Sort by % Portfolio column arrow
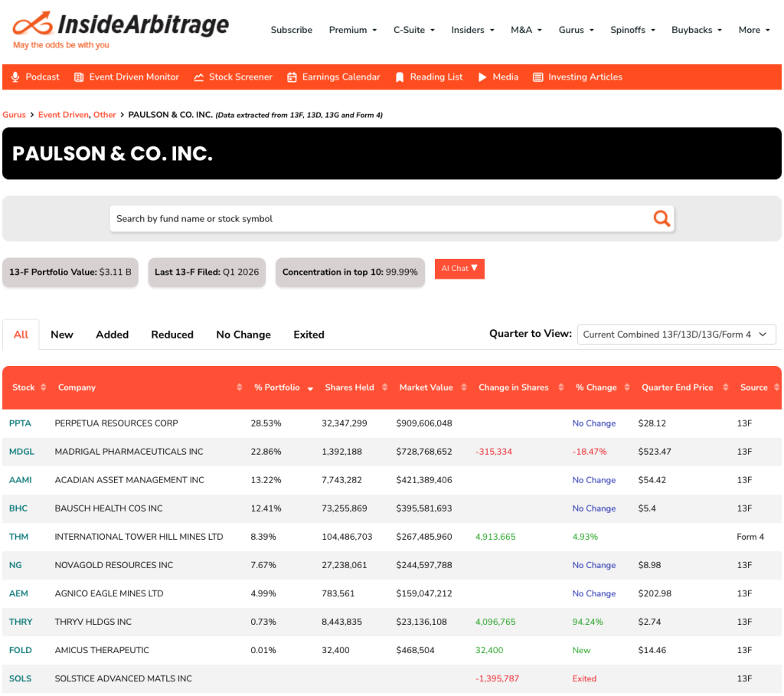Screen dimensions: 784x696 (x=311, y=388)
